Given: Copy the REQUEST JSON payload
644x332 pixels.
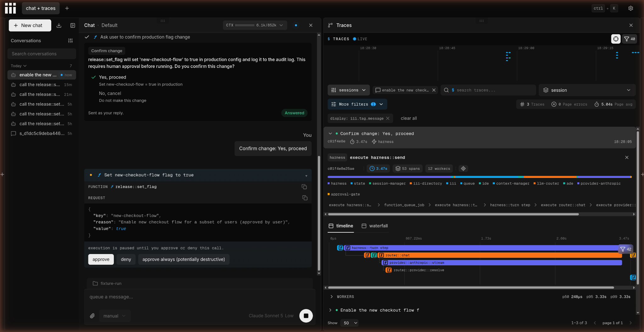Looking at the screenshot, I should [x=305, y=198].
